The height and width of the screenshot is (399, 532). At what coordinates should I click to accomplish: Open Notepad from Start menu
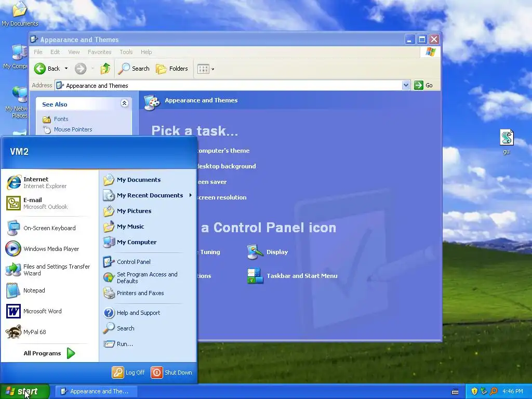click(26, 290)
